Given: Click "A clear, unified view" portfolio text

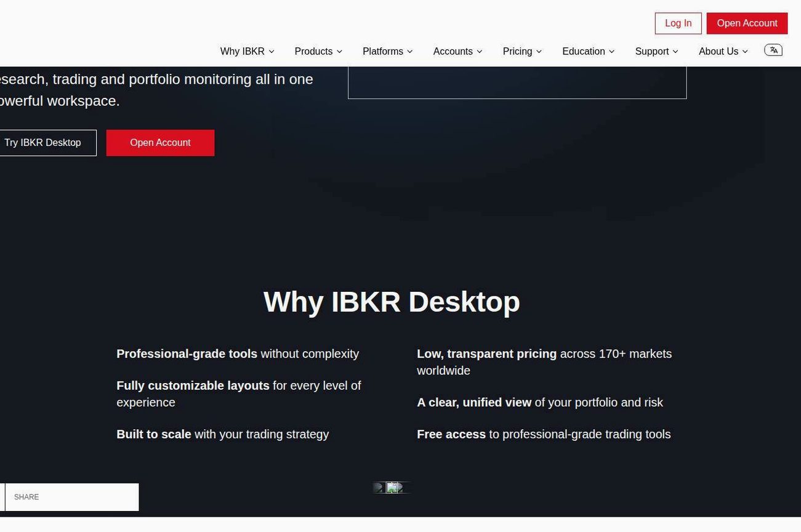Looking at the screenshot, I should click(x=540, y=403).
